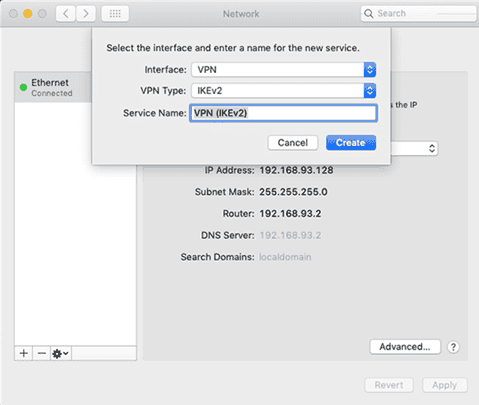Click the Apply button
The image size is (479, 405).
445,385
